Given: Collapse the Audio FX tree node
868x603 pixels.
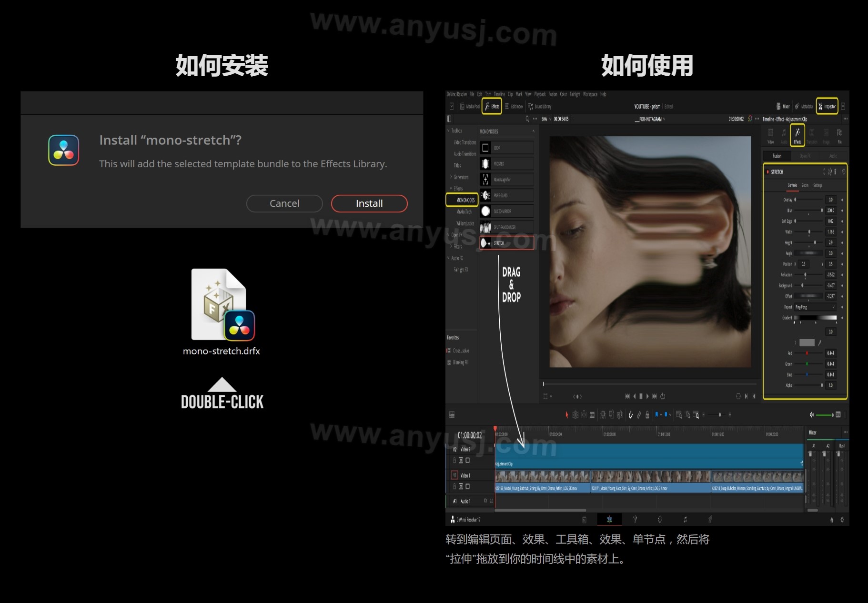Looking at the screenshot, I should (x=449, y=258).
